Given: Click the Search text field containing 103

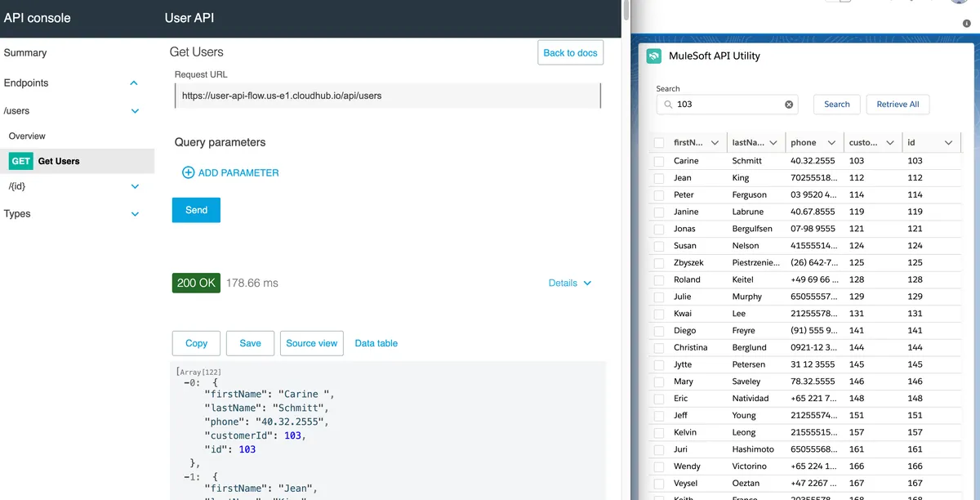Looking at the screenshot, I should (x=728, y=105).
